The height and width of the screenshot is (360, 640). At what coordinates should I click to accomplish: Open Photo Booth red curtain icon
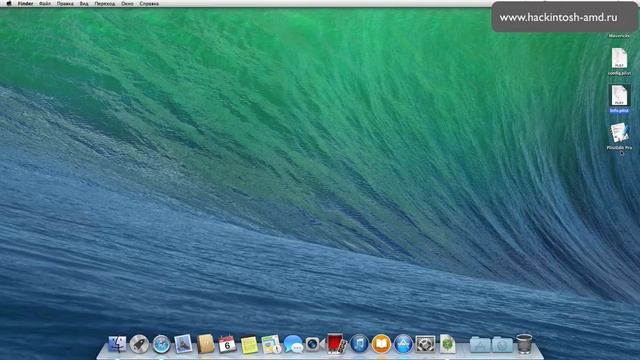pyautogui.click(x=337, y=343)
